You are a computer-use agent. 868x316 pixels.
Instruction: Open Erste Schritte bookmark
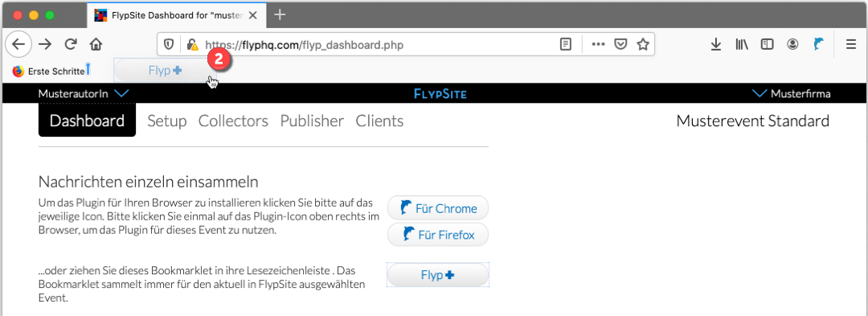click(x=49, y=71)
